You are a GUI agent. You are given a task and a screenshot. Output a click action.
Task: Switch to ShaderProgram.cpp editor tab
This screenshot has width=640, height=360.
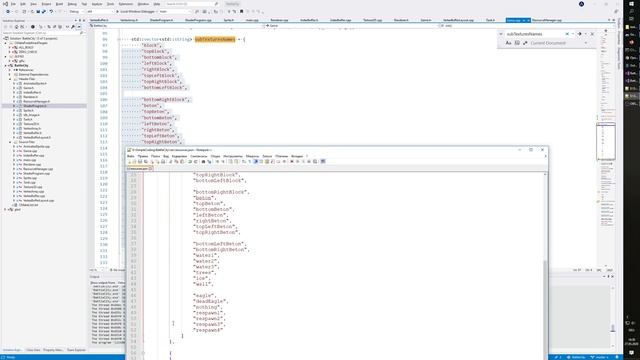tap(198, 20)
